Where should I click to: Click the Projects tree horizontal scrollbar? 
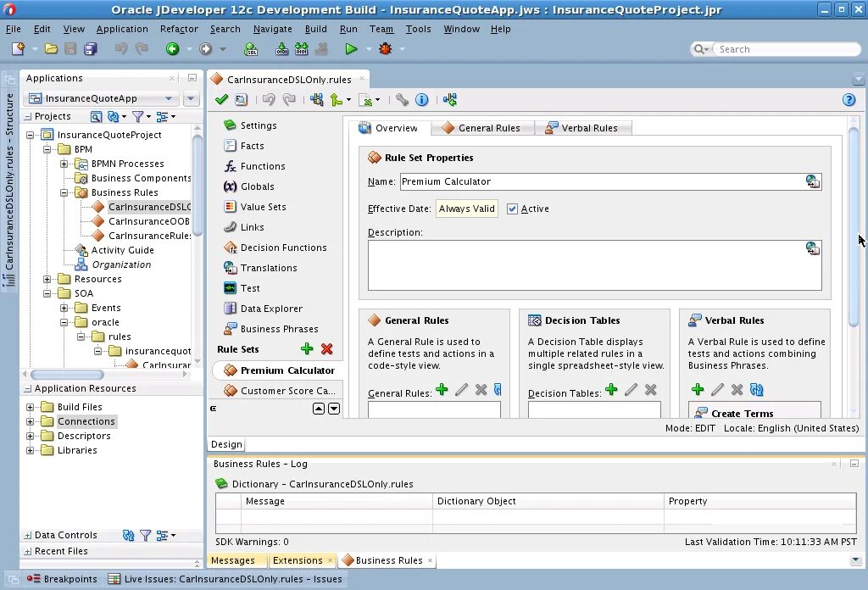tap(67, 374)
